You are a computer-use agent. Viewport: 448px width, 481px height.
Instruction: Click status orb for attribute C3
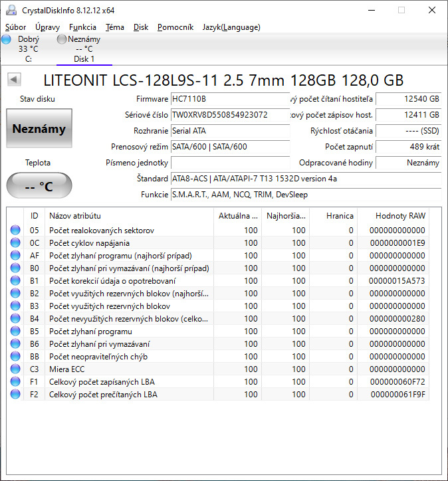coord(15,369)
